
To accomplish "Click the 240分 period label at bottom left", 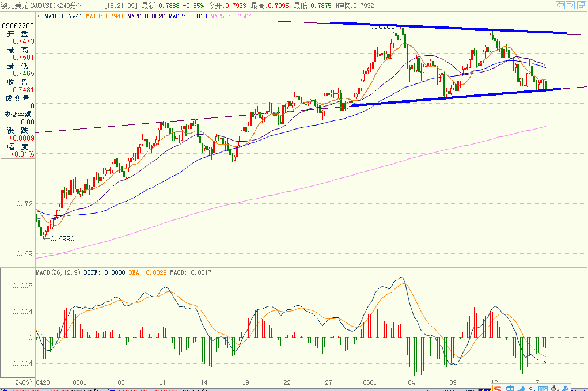I will tap(24, 382).
